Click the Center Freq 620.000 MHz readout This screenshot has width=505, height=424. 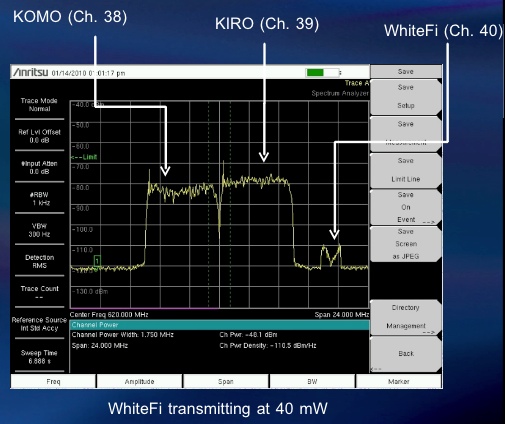[109, 314]
